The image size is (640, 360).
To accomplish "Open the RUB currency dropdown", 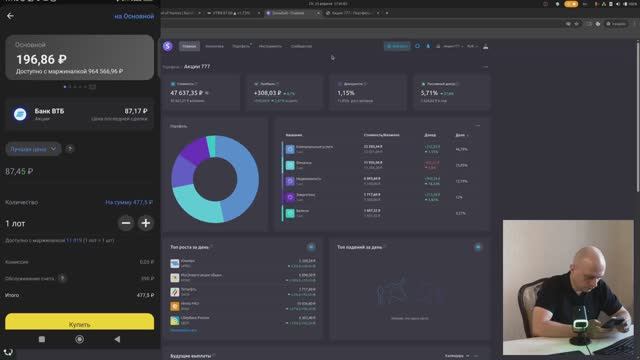I will tap(472, 47).
